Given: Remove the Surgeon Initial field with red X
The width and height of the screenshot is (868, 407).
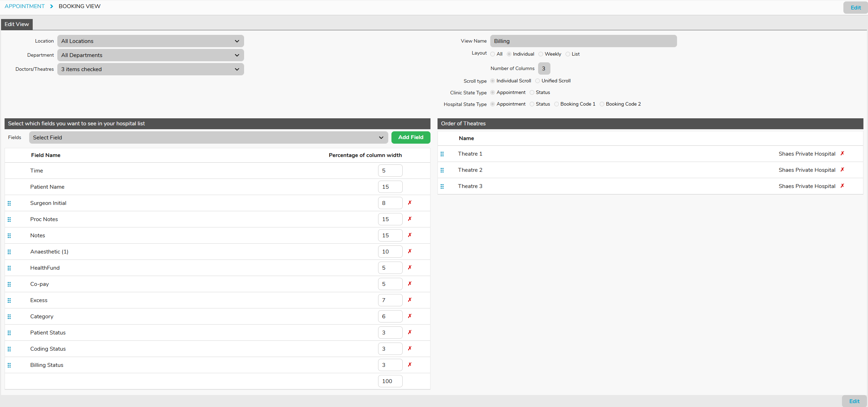Looking at the screenshot, I should [409, 203].
